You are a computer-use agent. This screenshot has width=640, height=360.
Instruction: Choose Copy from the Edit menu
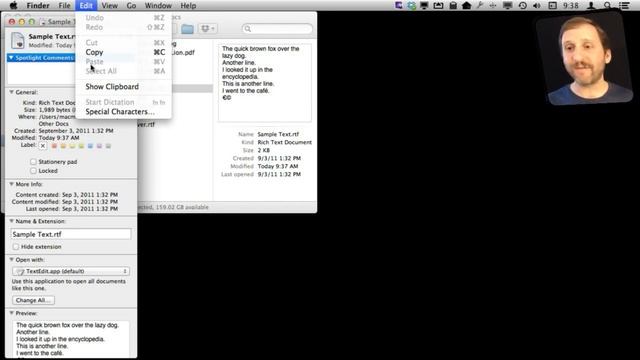(x=123, y=52)
